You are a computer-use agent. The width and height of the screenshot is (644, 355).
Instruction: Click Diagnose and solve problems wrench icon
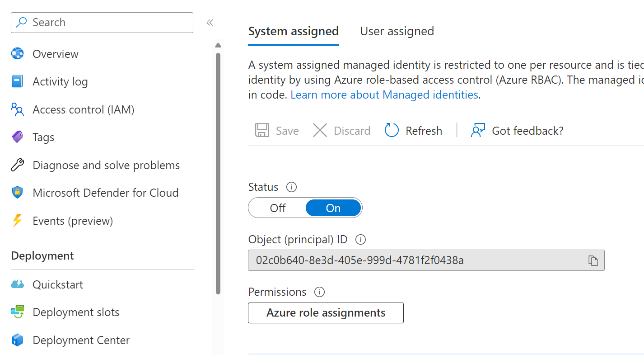click(x=17, y=165)
